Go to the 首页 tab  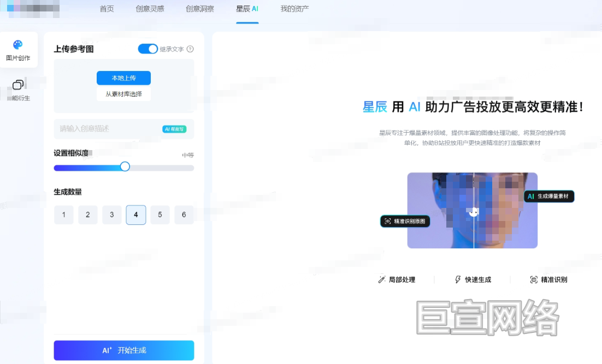tap(107, 9)
